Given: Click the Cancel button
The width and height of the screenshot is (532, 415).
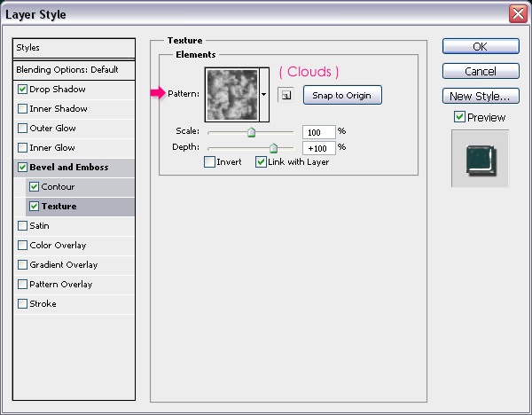Looking at the screenshot, I should (x=480, y=71).
